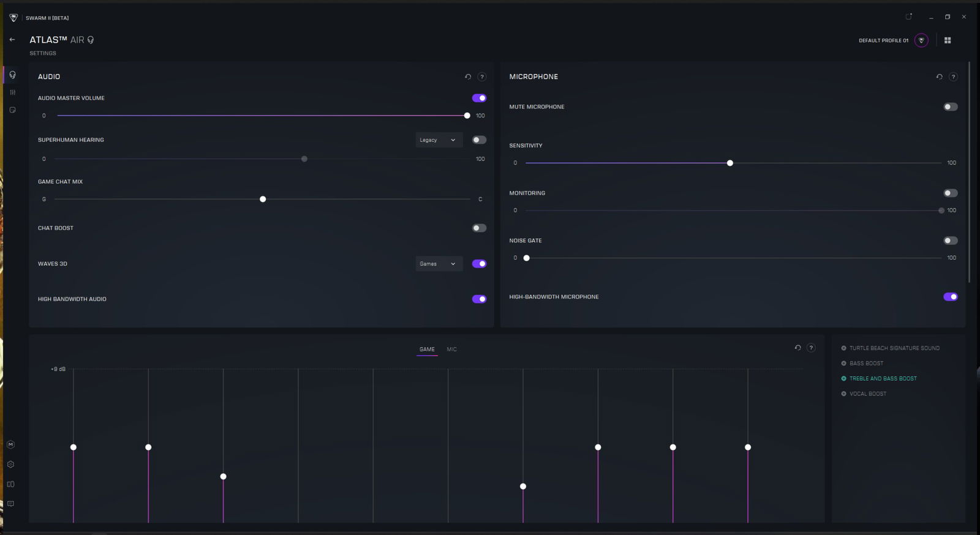Select the GAME equalizer tab
Viewport: 980px width, 535px height.
tap(427, 350)
